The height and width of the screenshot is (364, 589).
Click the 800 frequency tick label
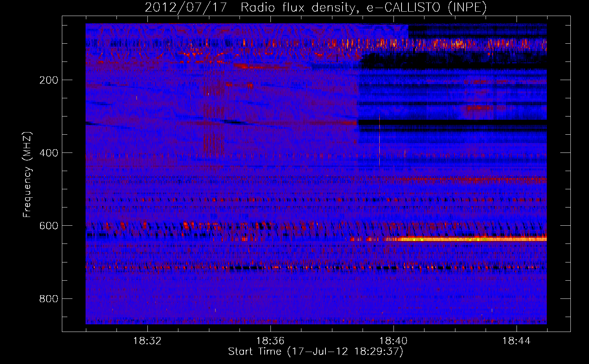click(48, 299)
